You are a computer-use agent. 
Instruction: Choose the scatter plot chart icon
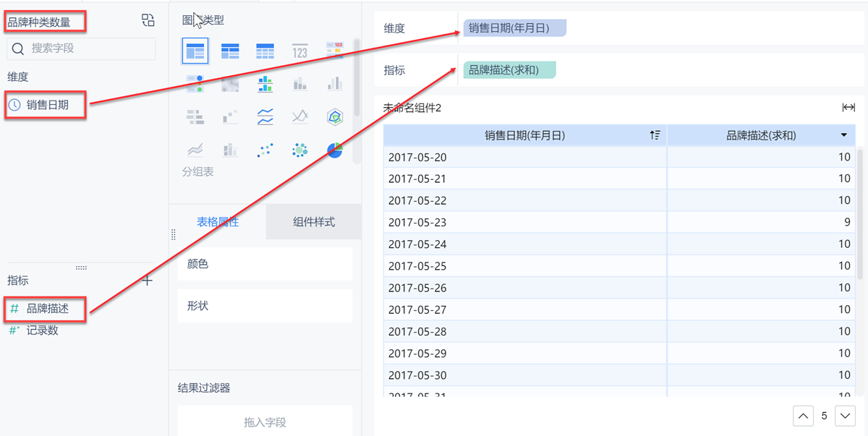point(265,150)
